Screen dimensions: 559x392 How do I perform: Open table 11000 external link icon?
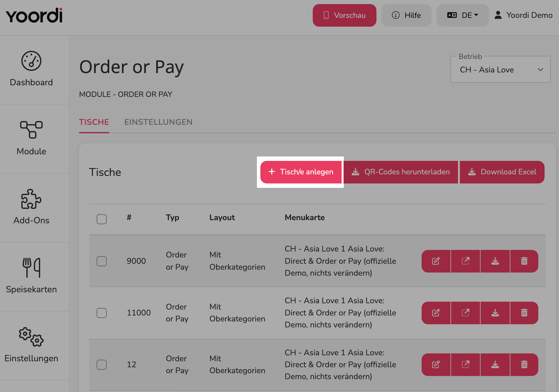coord(466,313)
